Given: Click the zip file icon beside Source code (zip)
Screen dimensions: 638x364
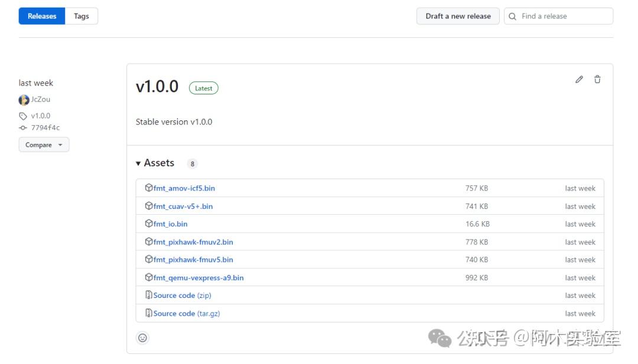Looking at the screenshot, I should coord(148,295).
